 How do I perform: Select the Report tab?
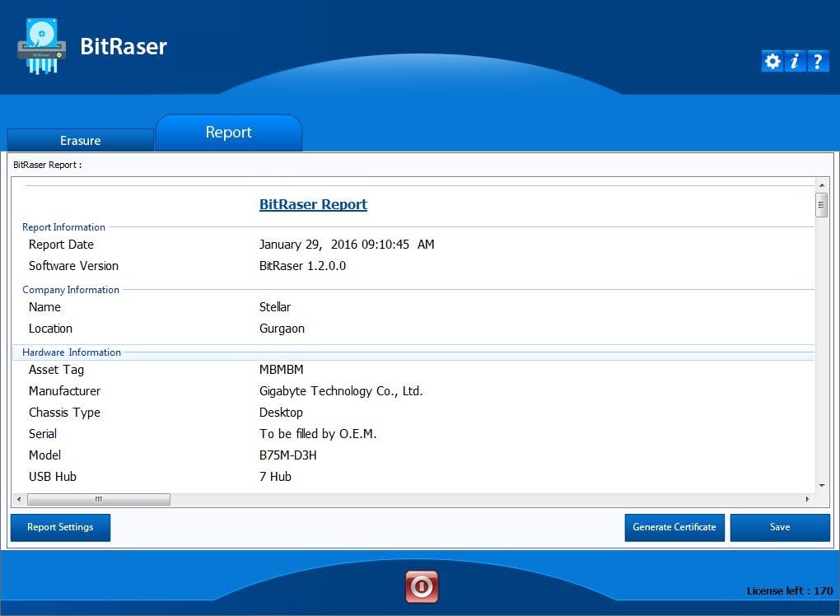229,133
